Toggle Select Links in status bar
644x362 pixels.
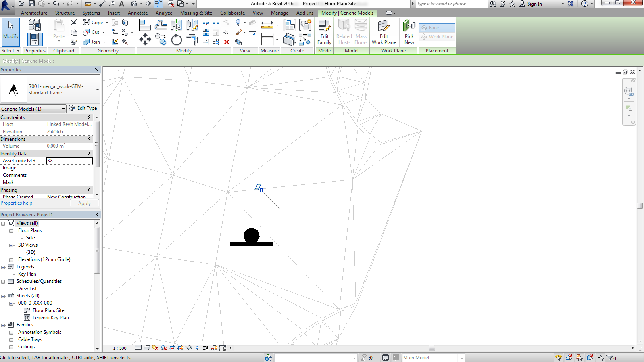coord(559,358)
